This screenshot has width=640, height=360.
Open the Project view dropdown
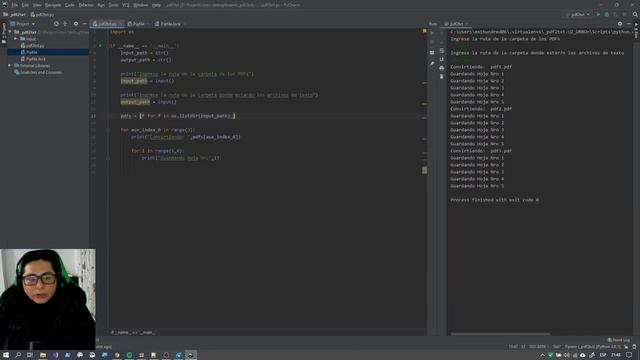(x=23, y=24)
